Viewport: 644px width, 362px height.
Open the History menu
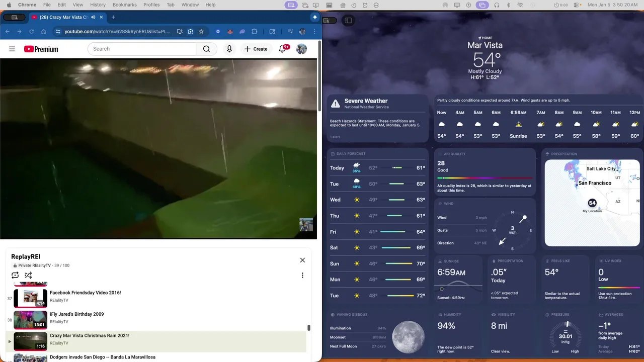coord(98,5)
